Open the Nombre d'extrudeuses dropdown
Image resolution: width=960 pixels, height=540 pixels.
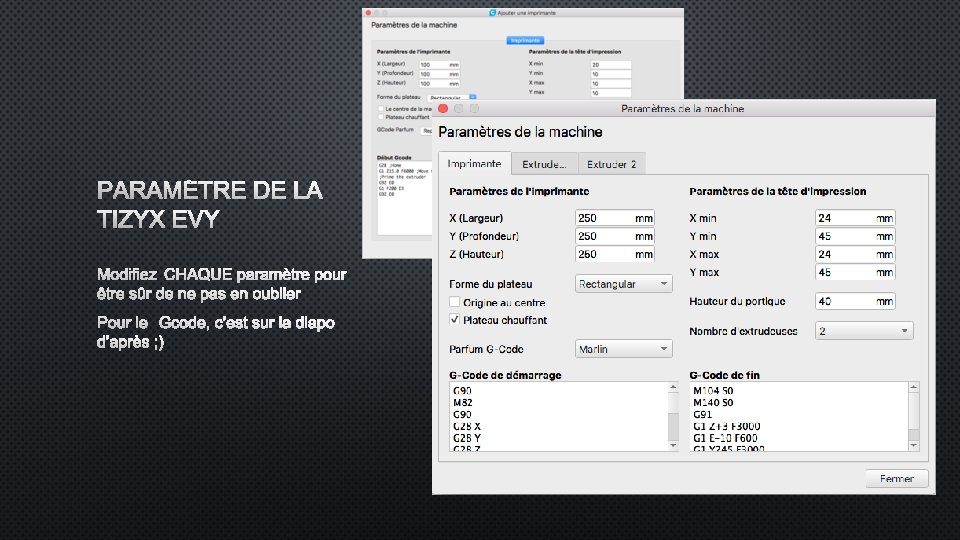tap(864, 331)
